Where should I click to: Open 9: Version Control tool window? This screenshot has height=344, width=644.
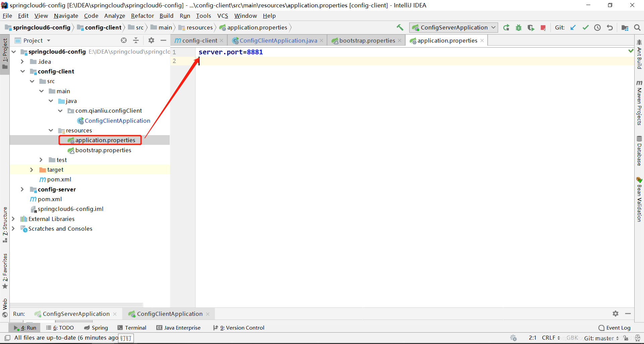tap(239, 328)
